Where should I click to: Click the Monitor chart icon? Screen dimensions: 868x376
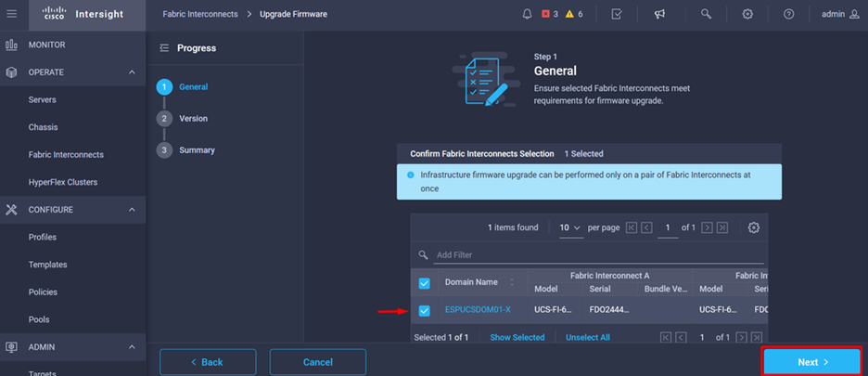(11, 45)
